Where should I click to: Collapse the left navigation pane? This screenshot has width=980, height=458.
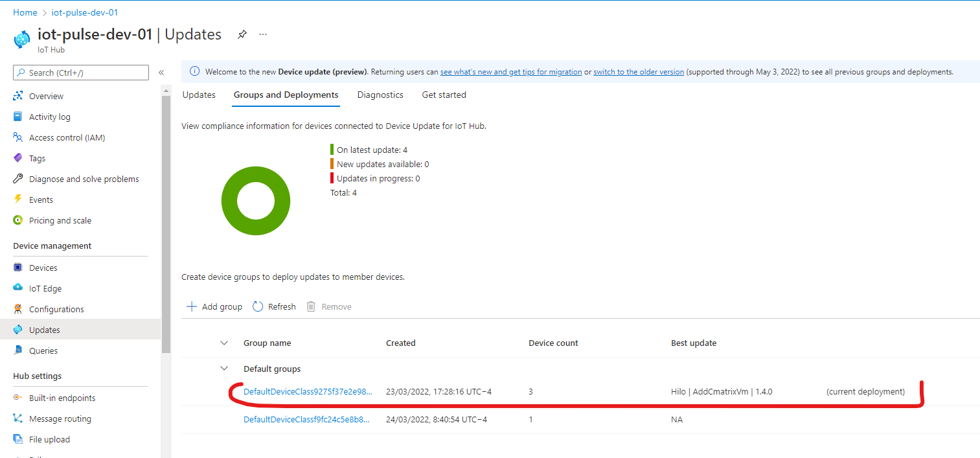point(161,73)
